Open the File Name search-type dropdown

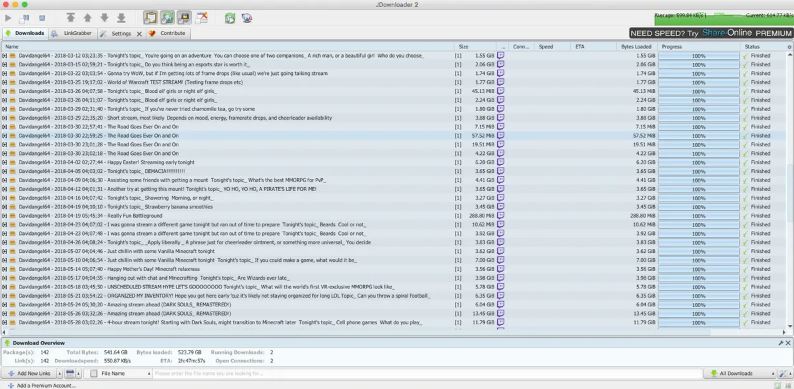121,373
